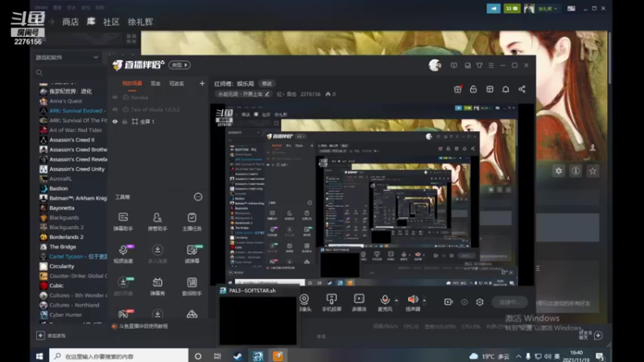Show Steam game info icon

(576, 171)
